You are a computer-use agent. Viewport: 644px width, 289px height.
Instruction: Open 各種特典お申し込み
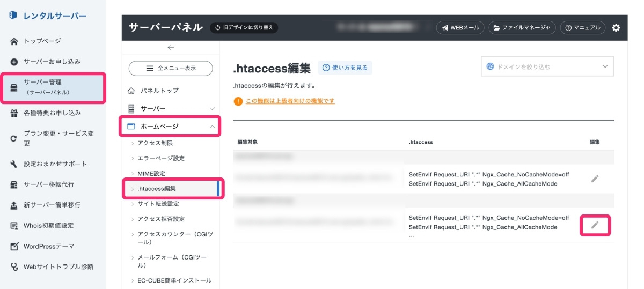point(52,113)
